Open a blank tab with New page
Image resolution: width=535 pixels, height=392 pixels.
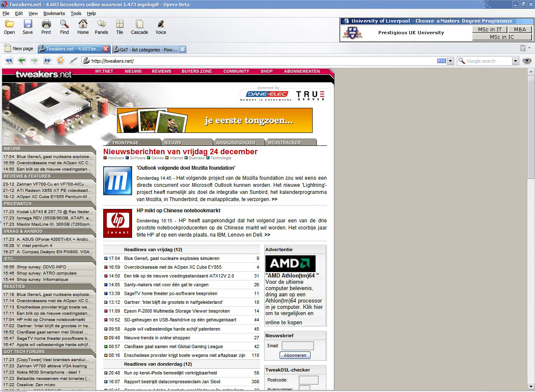pos(19,48)
